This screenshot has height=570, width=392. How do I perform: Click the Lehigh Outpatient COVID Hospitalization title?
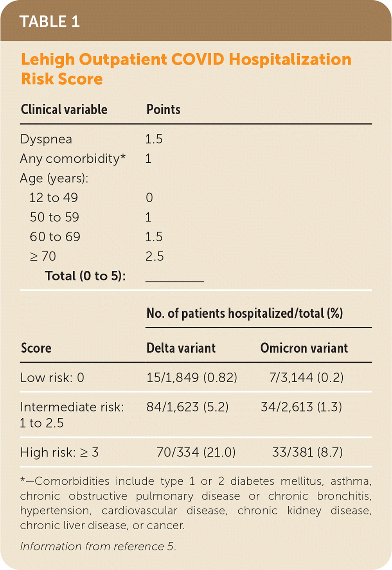click(186, 60)
